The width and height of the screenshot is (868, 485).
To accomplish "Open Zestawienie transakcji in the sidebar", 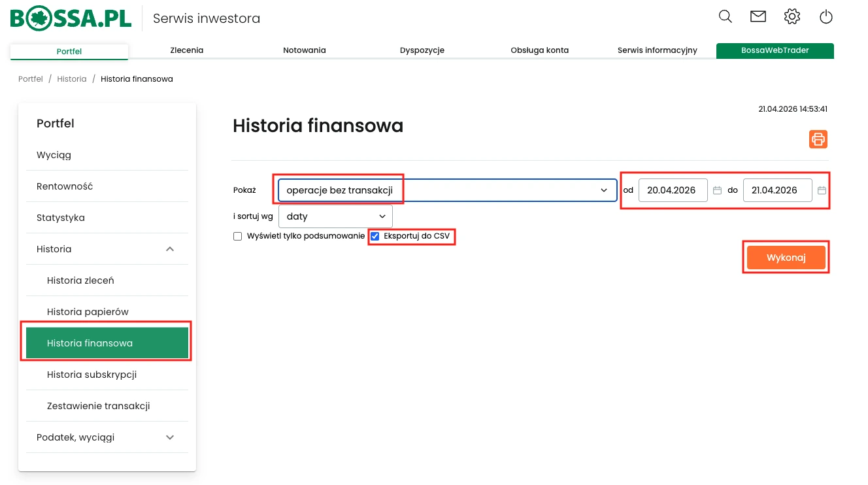I will 107,406.
